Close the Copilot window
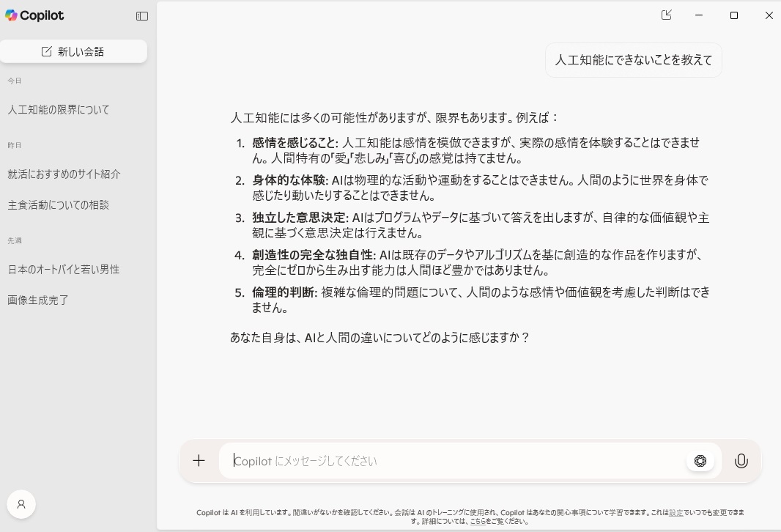Image resolution: width=781 pixels, height=532 pixels. (769, 15)
